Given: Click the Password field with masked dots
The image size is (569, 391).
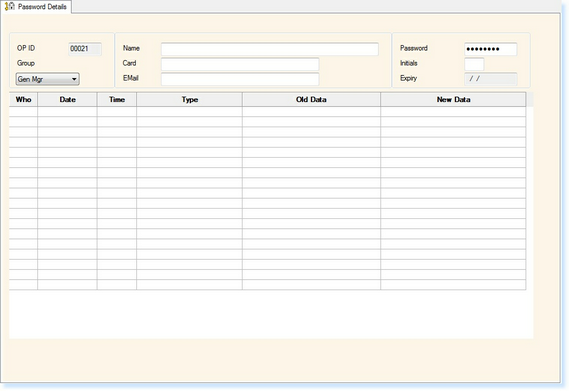Looking at the screenshot, I should tap(491, 49).
